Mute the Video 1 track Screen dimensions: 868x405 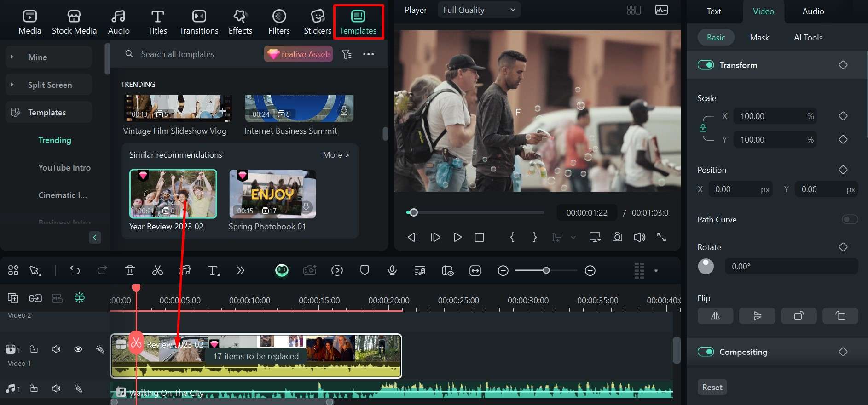[x=56, y=349]
